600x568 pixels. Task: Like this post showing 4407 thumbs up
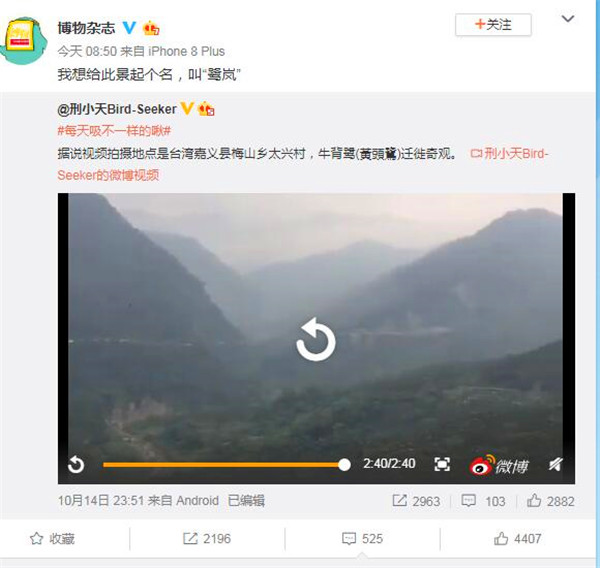click(x=517, y=539)
